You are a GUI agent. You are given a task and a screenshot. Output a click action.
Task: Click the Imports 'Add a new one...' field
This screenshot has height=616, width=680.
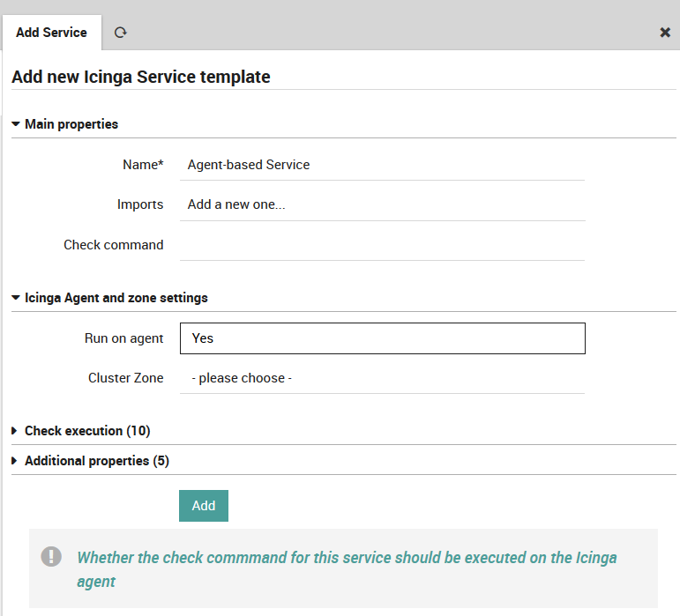(x=382, y=204)
